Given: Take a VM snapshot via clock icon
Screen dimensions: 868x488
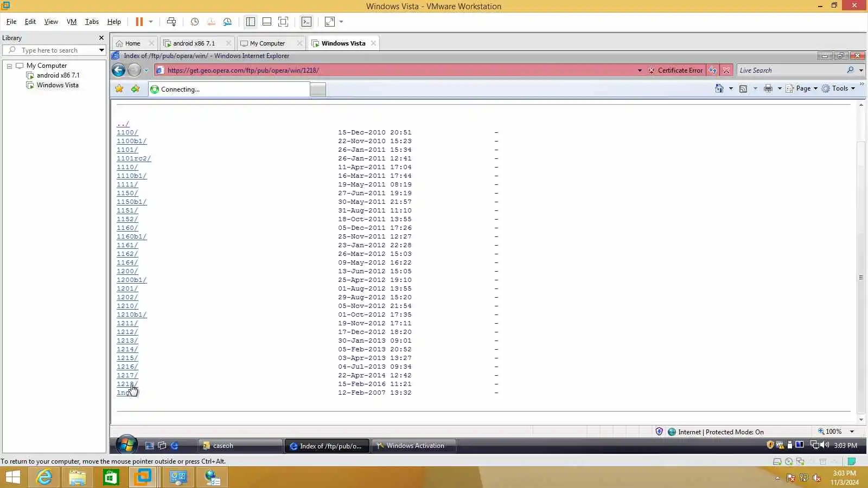Looking at the screenshot, I should click(x=194, y=22).
